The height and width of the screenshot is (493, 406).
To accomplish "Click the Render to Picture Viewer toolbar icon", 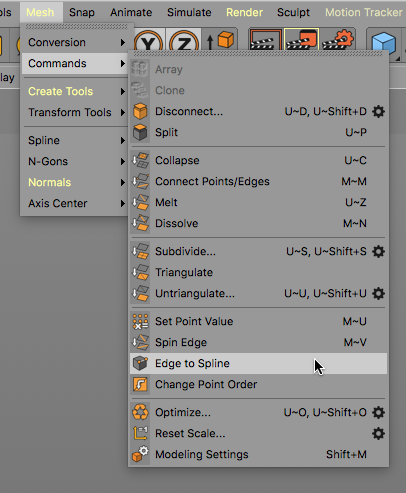I will point(302,39).
